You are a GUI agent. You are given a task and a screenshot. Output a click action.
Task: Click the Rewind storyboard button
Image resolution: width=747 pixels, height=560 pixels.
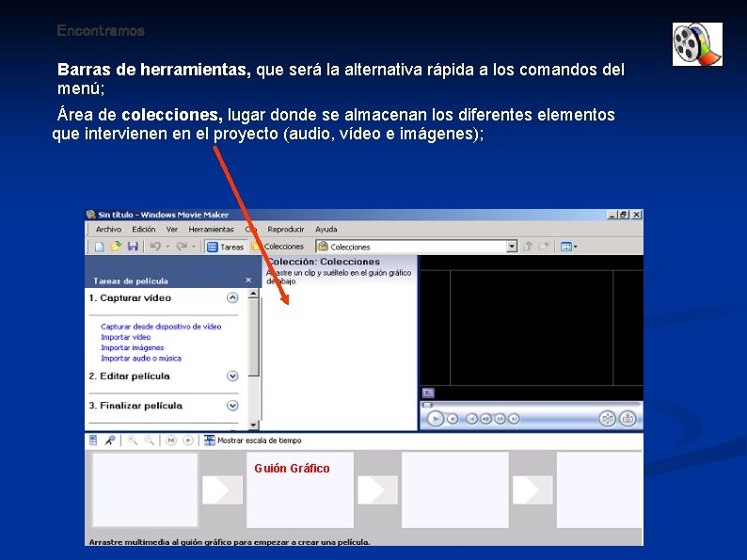click(171, 440)
